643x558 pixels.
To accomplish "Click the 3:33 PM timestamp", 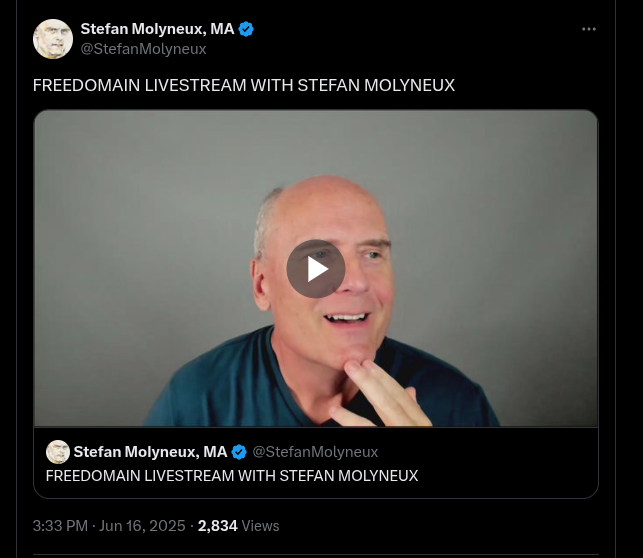I will (60, 526).
